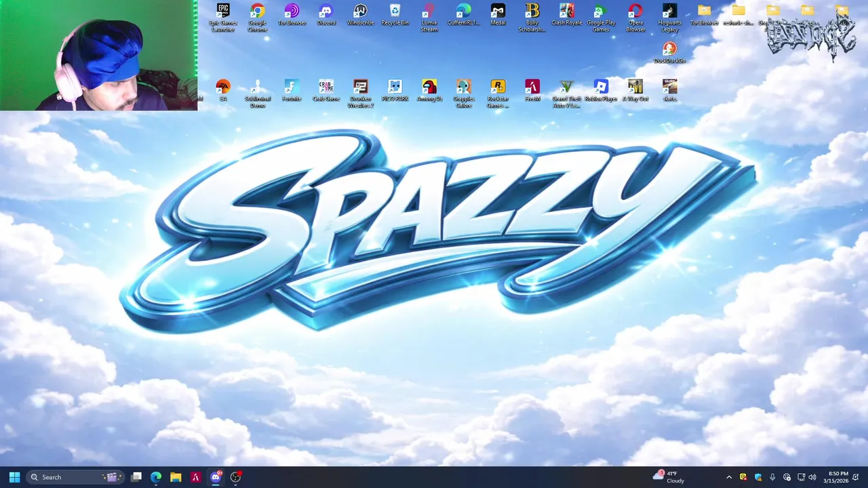Open the red FiveM taskbar icon
The width and height of the screenshot is (868, 488).
click(195, 477)
